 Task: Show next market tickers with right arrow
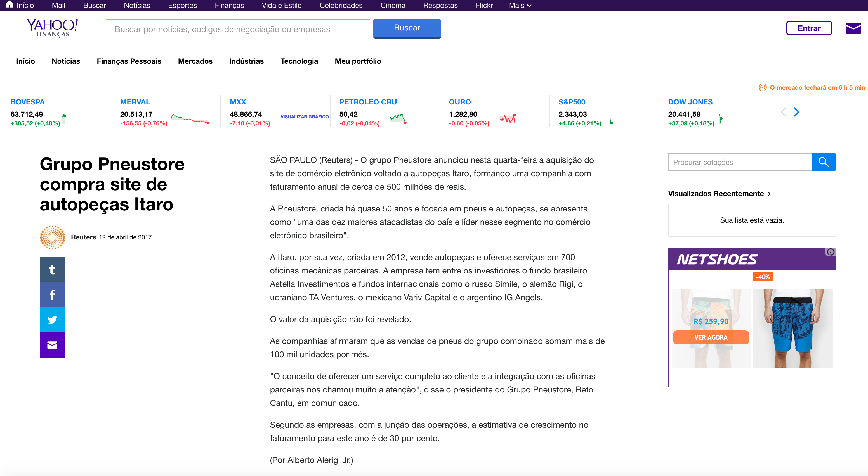tap(797, 112)
